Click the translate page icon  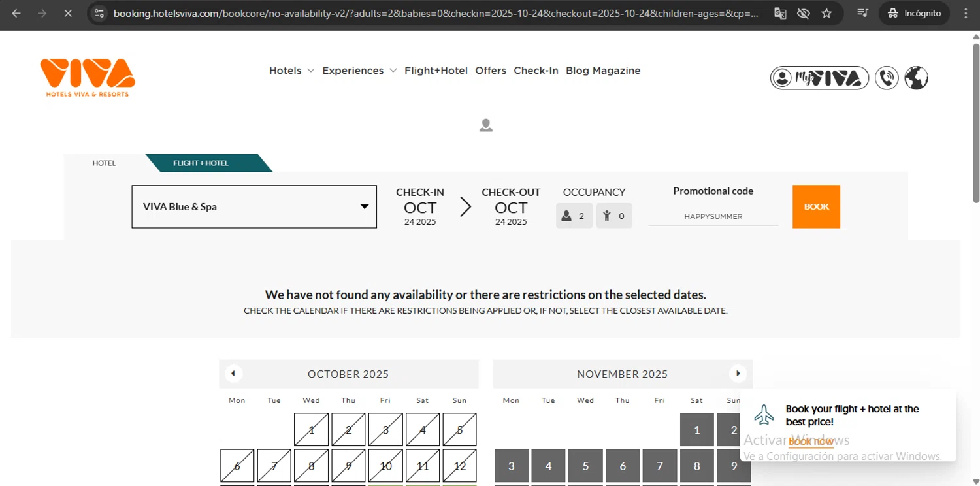tap(780, 13)
